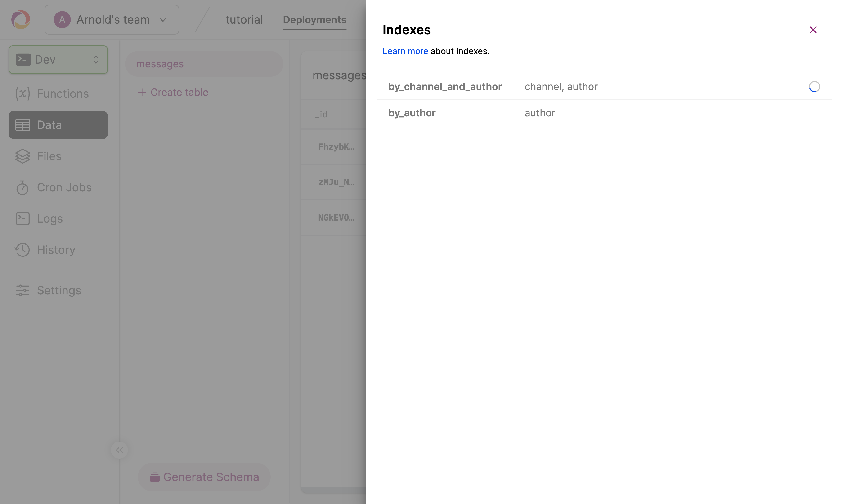Screen dimensions: 843x504
Task: Click the by_channel_and_author loading spinner
Action: pos(814,87)
